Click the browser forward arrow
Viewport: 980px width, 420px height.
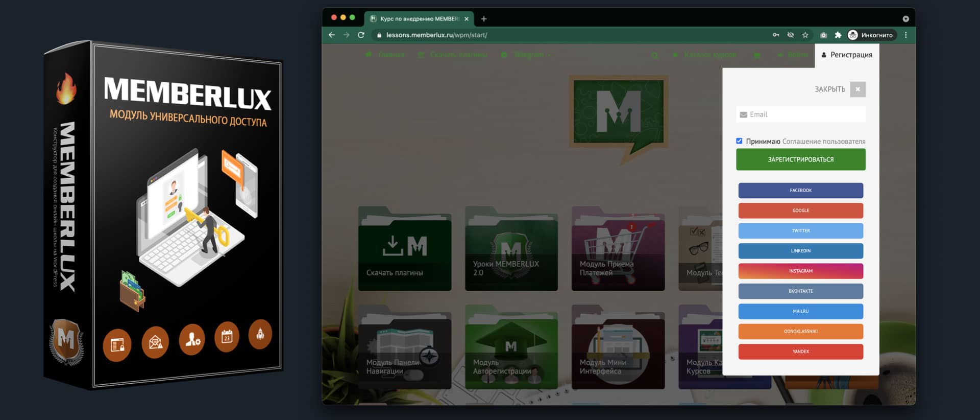347,35
